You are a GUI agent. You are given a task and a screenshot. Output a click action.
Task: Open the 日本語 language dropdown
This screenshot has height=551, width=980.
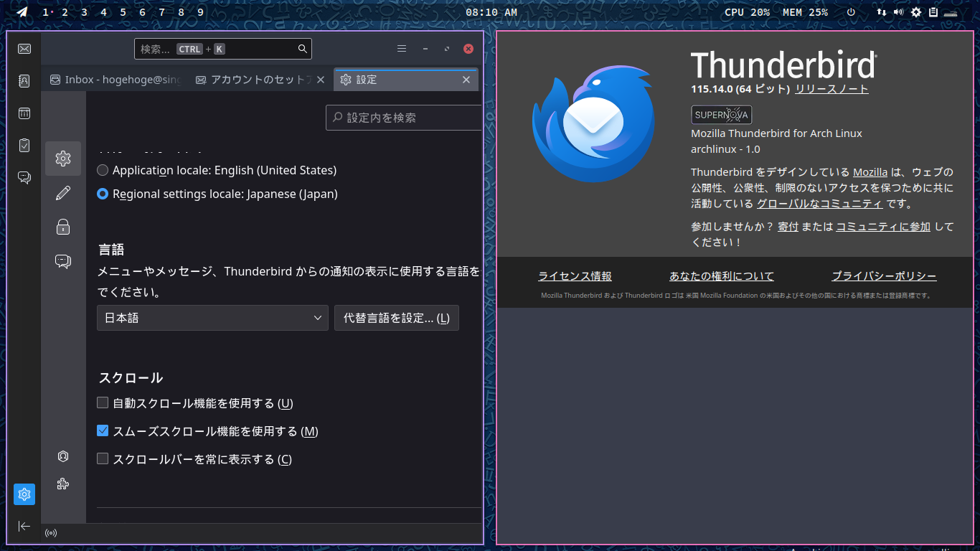212,318
